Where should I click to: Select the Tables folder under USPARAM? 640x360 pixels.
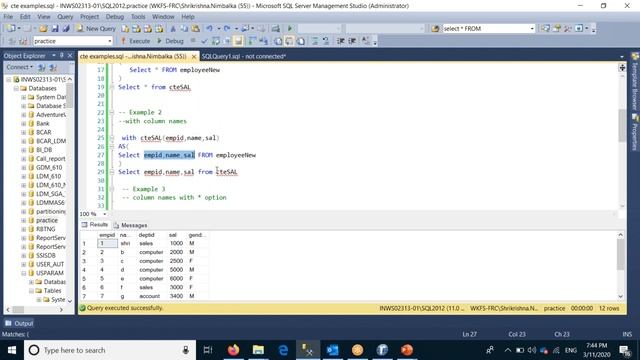tap(52, 291)
